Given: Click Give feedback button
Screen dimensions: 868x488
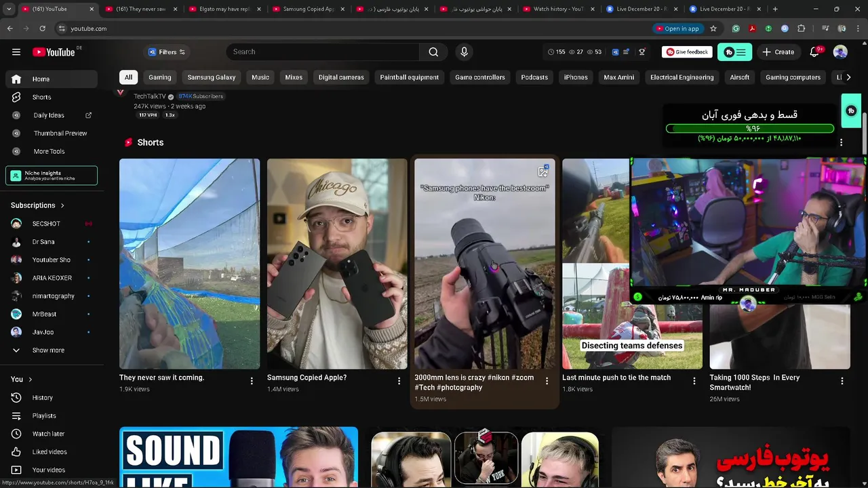Looking at the screenshot, I should click(x=686, y=52).
